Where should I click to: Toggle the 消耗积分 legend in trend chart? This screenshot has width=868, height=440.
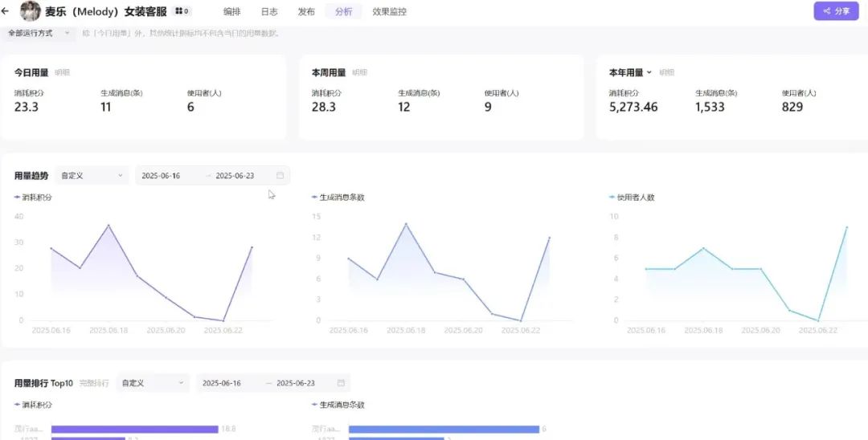(33, 198)
